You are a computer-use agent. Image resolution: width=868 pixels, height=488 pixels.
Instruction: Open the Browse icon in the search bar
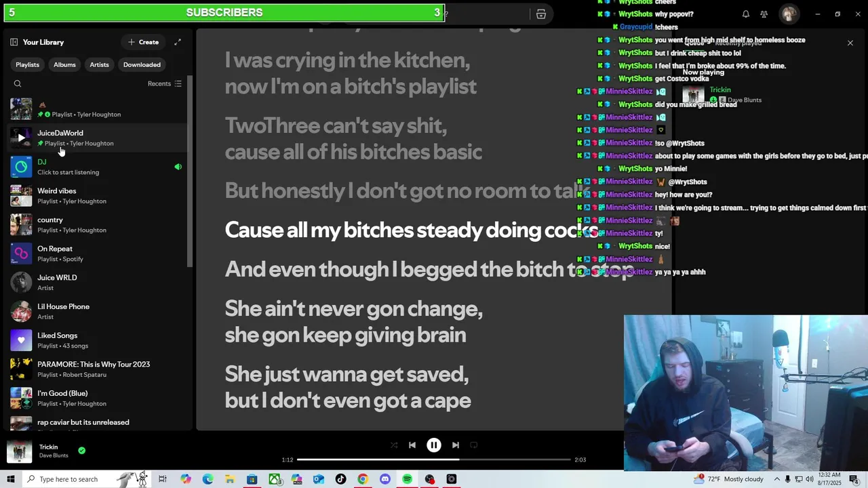pyautogui.click(x=541, y=14)
